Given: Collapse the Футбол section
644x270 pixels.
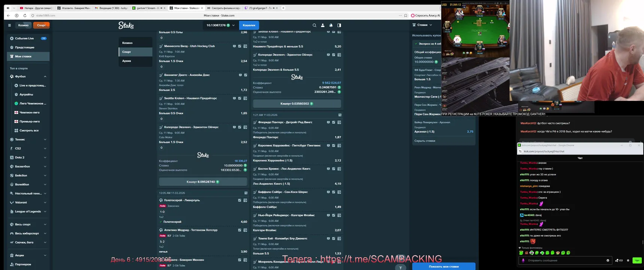Looking at the screenshot, I should click(45, 76).
